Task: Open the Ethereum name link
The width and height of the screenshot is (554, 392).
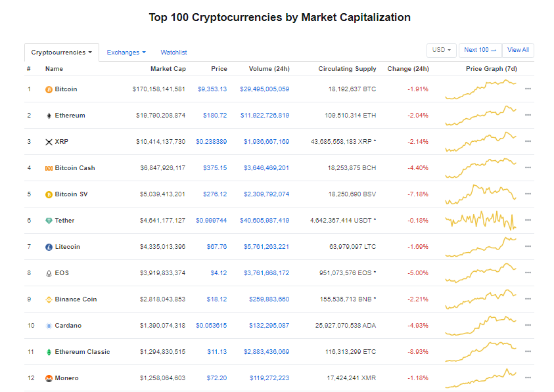Action: coord(70,116)
